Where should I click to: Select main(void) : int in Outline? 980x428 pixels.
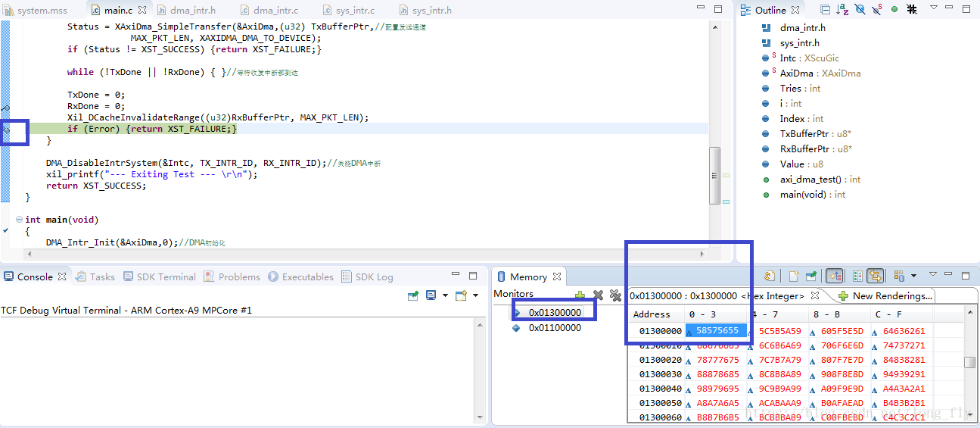[813, 195]
